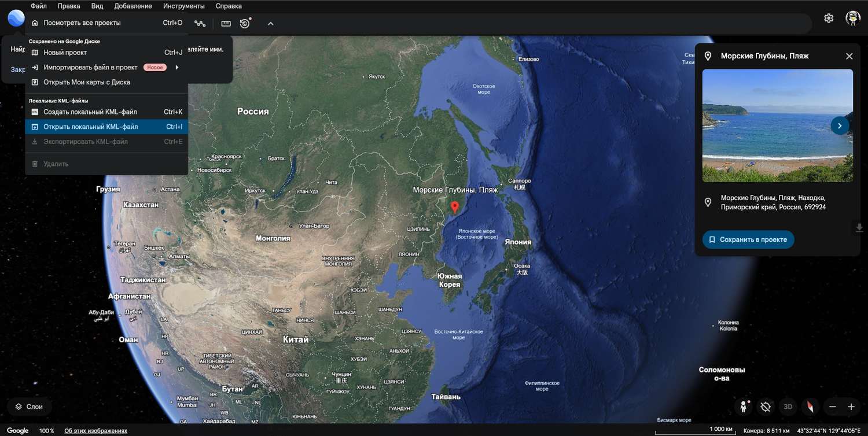Screen dimensions: 868x436
Task: Open the Слои layers panel
Action: (x=30, y=407)
